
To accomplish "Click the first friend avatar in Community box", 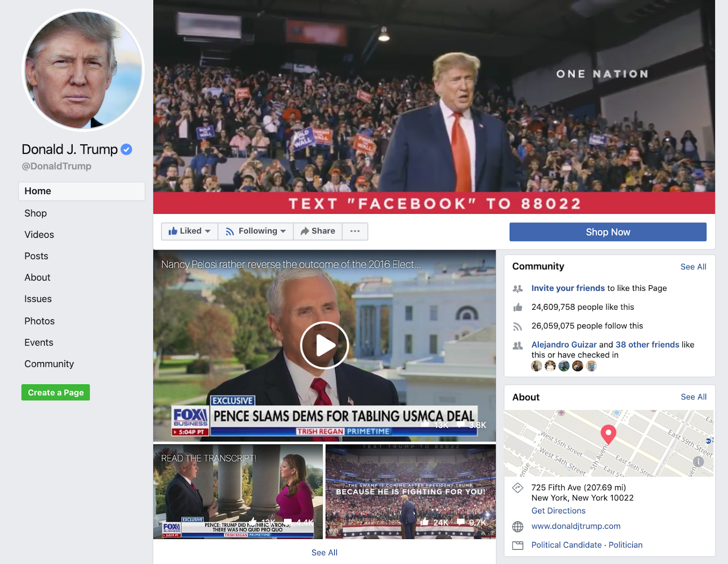I will coord(536,366).
